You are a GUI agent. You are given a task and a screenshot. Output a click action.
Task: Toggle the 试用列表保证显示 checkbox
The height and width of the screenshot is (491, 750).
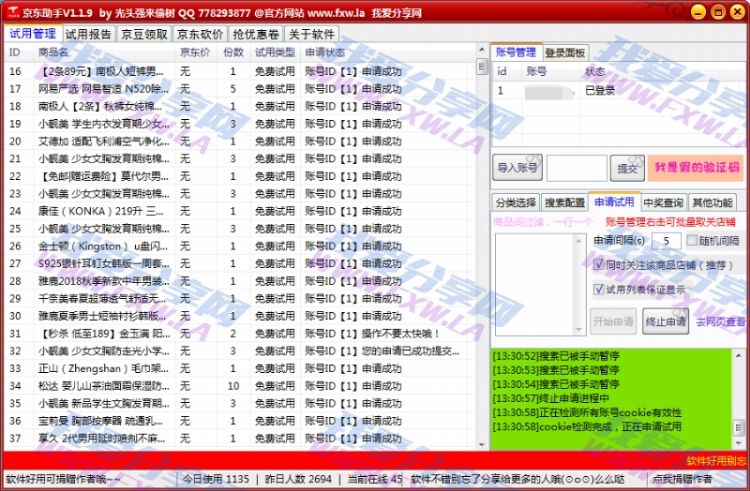pyautogui.click(x=598, y=289)
